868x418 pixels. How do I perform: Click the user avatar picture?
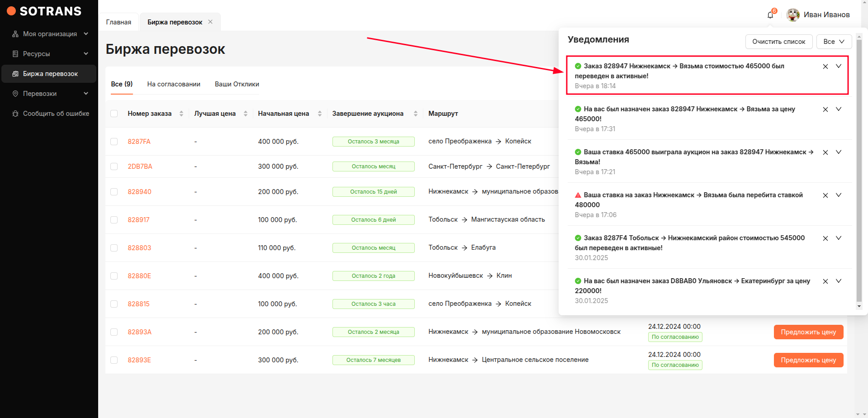tap(792, 15)
